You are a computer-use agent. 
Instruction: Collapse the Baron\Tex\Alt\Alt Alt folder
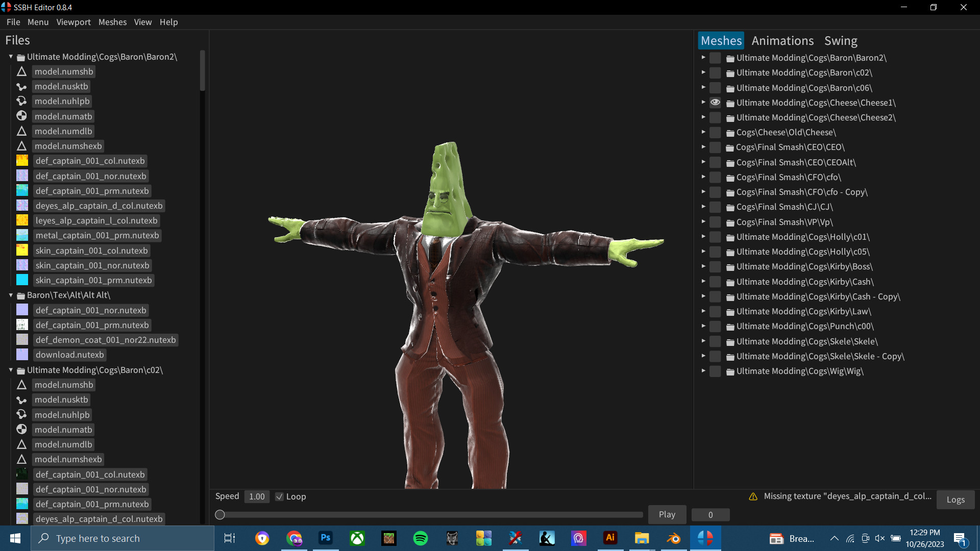pyautogui.click(x=10, y=295)
